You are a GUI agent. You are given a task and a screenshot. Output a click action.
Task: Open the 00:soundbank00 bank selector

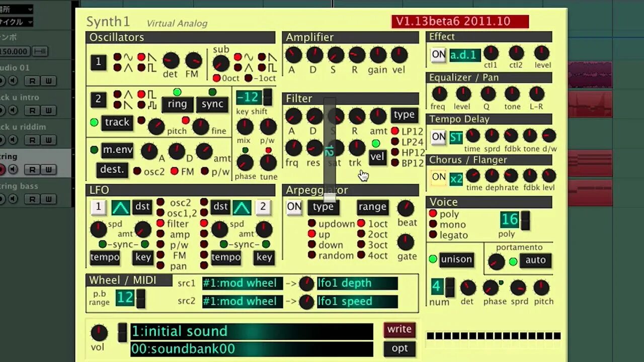(x=252, y=349)
